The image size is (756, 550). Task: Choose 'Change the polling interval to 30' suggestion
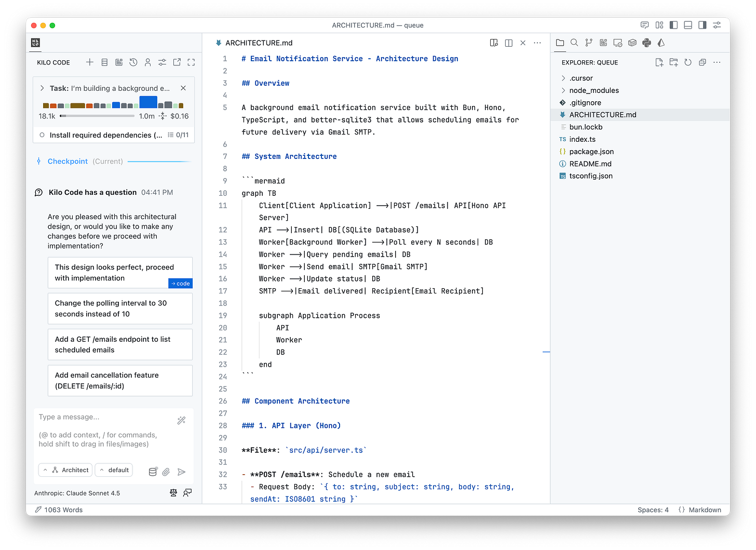pyautogui.click(x=120, y=308)
